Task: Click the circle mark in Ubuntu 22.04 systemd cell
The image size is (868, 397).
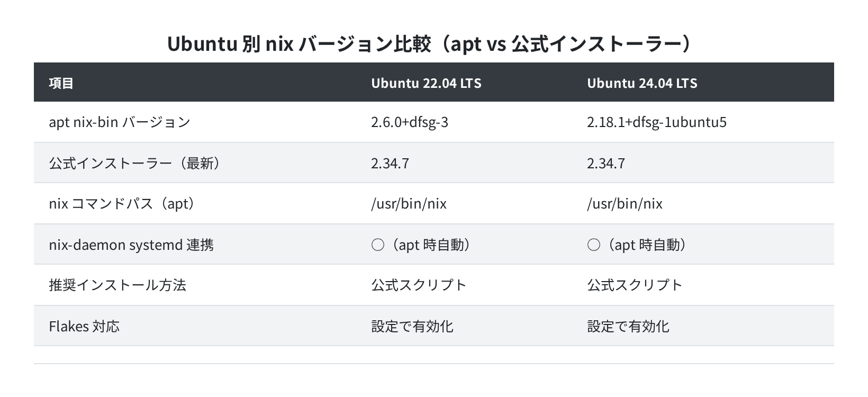Action: tap(378, 245)
